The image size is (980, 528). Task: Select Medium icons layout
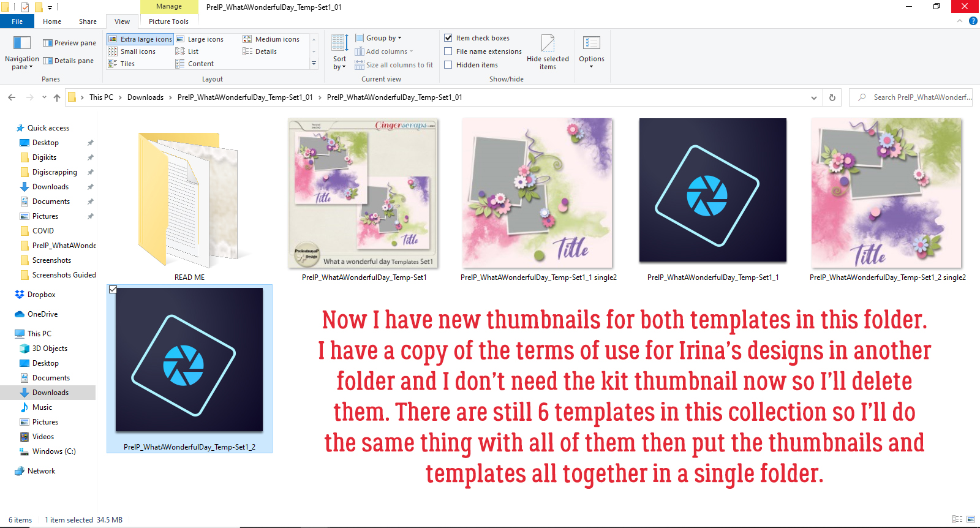pos(271,39)
